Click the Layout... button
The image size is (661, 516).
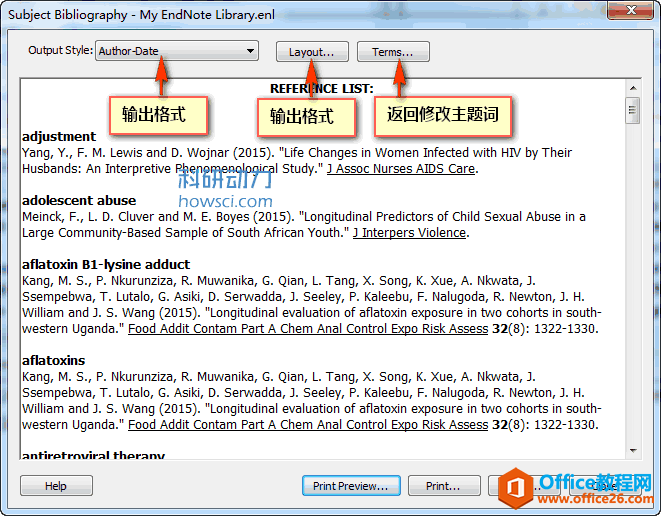coord(312,52)
